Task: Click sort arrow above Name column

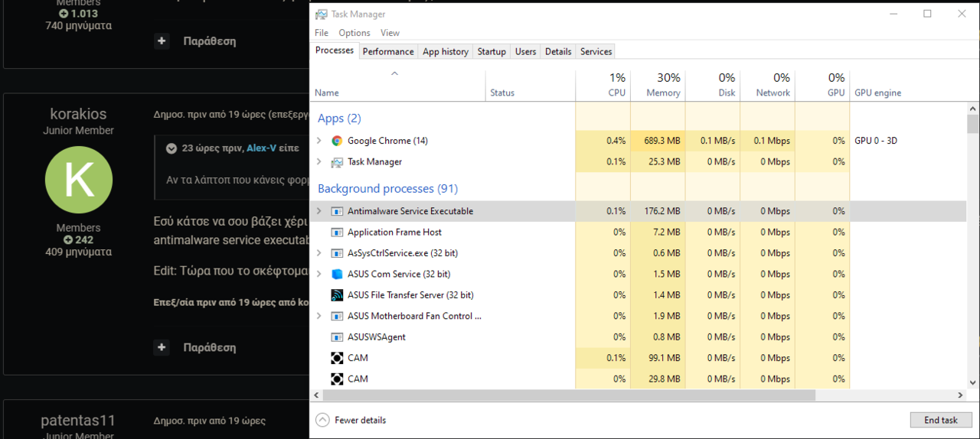Action: (x=394, y=73)
